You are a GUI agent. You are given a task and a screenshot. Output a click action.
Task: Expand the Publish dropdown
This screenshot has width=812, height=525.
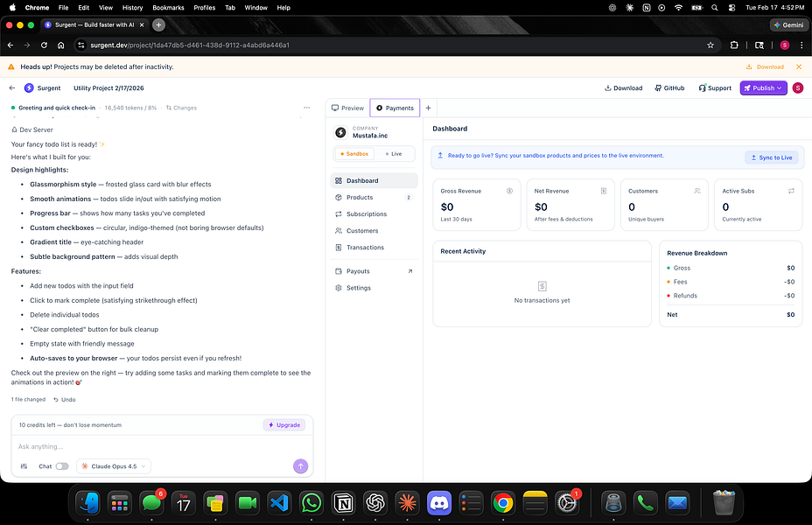coord(763,88)
